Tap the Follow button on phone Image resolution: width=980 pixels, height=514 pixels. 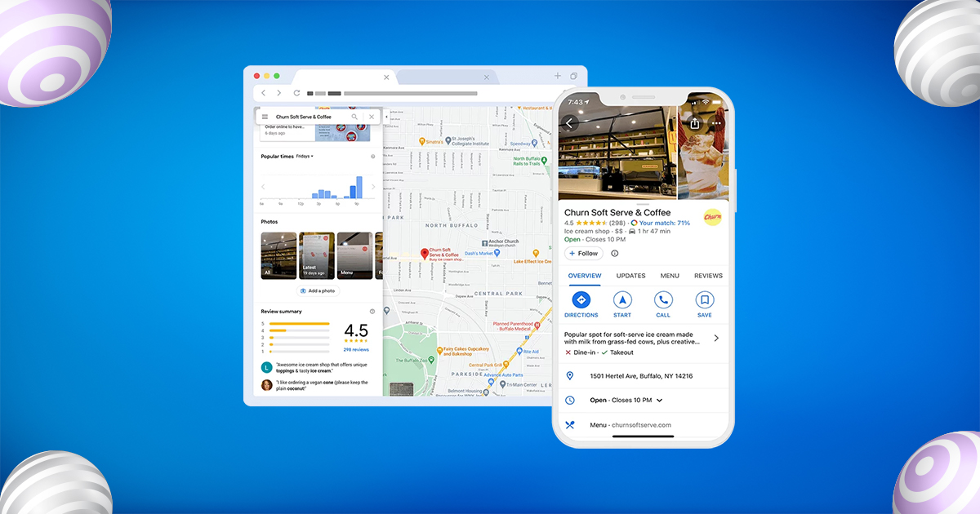(583, 254)
